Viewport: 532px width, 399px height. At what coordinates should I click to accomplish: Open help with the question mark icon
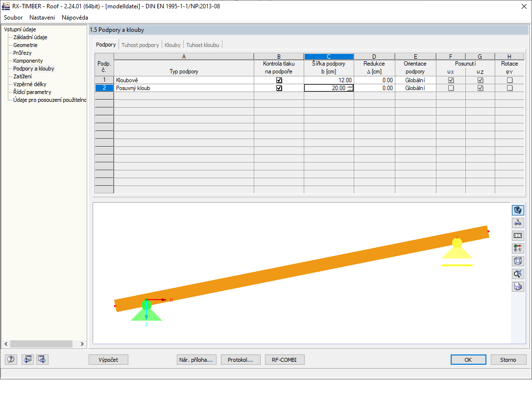click(11, 359)
